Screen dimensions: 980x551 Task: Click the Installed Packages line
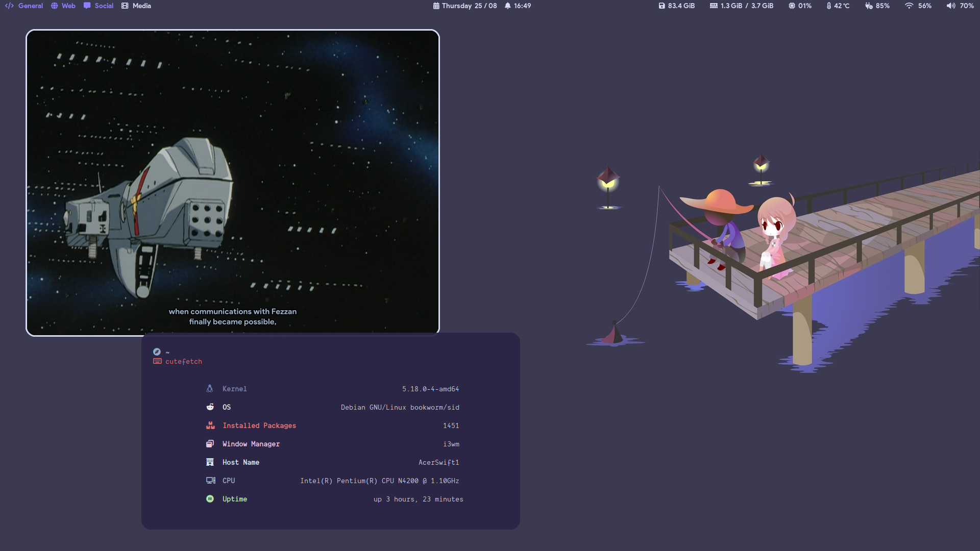[259, 425]
